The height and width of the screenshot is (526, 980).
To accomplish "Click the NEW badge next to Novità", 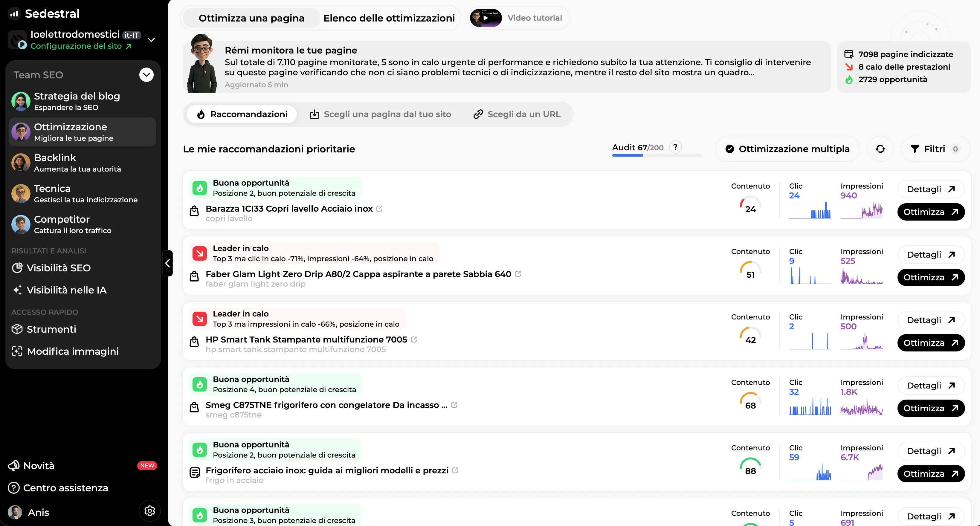I will pos(147,466).
